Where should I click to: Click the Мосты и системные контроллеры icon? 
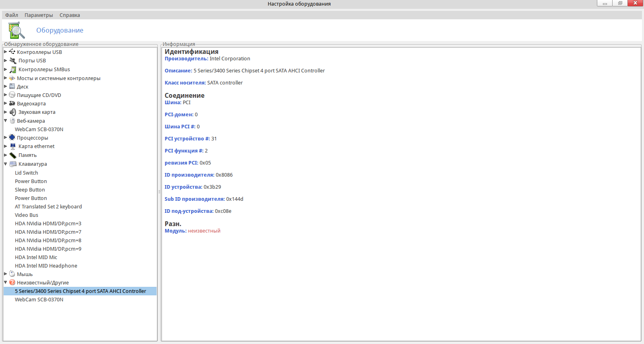[x=12, y=78]
